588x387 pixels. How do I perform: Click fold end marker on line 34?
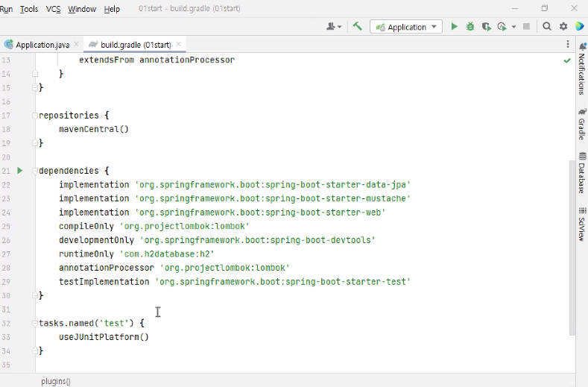point(35,351)
